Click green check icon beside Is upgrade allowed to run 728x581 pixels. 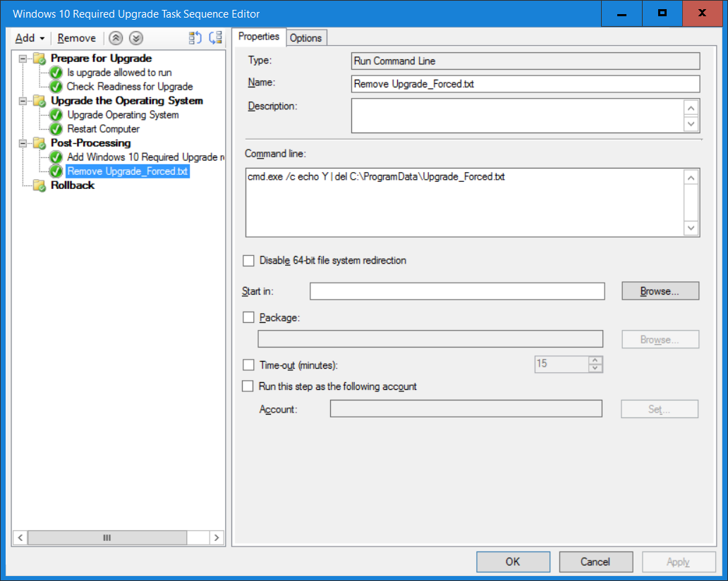(x=56, y=73)
